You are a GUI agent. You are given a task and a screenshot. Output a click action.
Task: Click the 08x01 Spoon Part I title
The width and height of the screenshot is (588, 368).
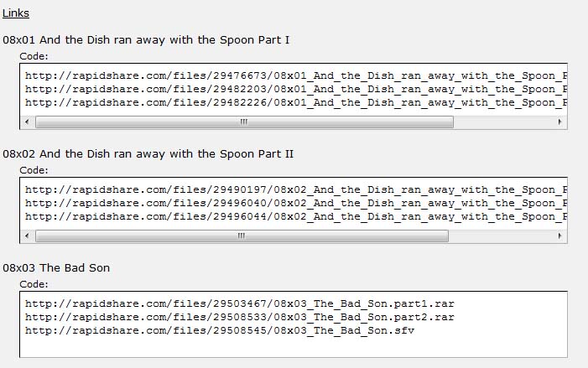coord(147,39)
